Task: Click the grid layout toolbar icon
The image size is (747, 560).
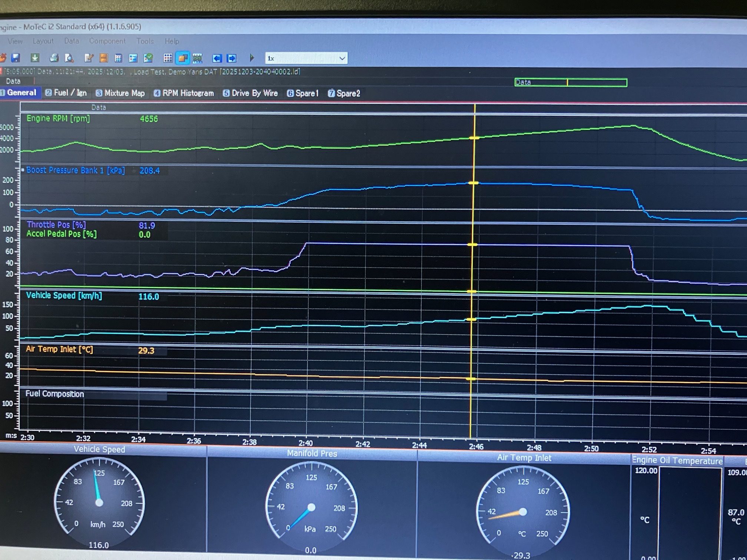Action: 168,58
